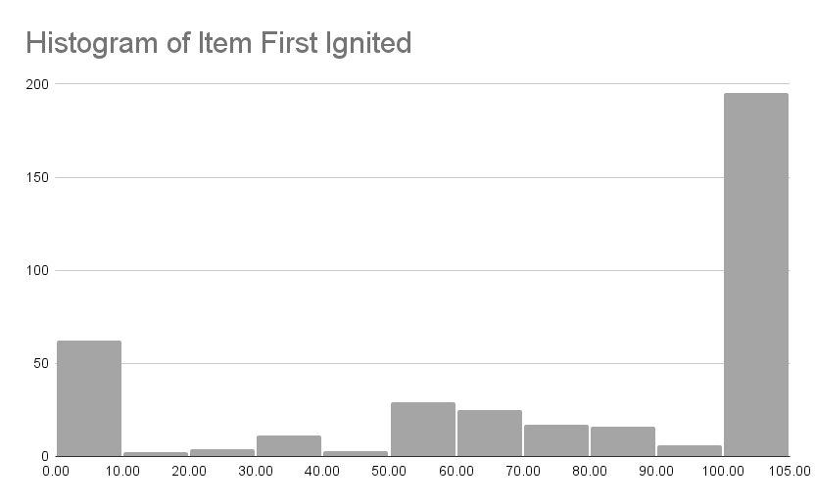
Task: Select the 100 label on the vertical axis
Action: point(36,270)
